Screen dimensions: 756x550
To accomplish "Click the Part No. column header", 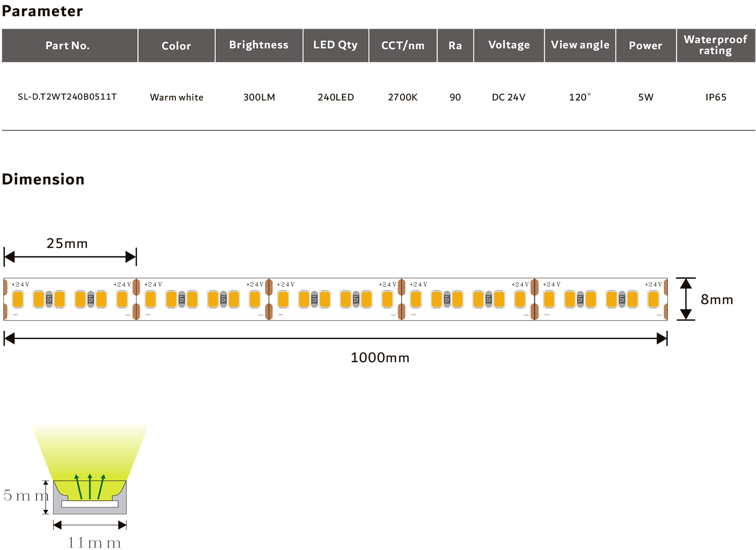I will (x=68, y=45).
